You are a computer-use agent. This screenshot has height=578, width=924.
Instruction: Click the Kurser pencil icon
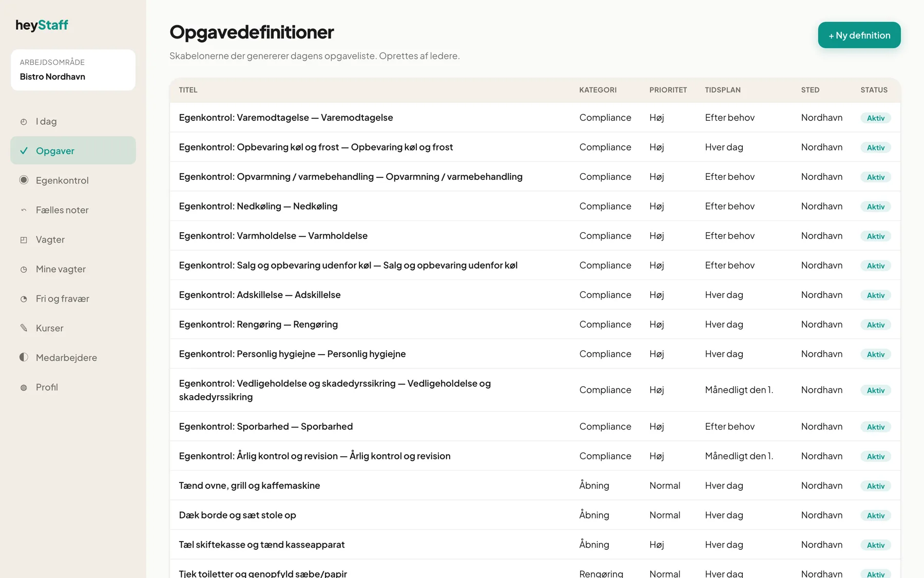24,328
